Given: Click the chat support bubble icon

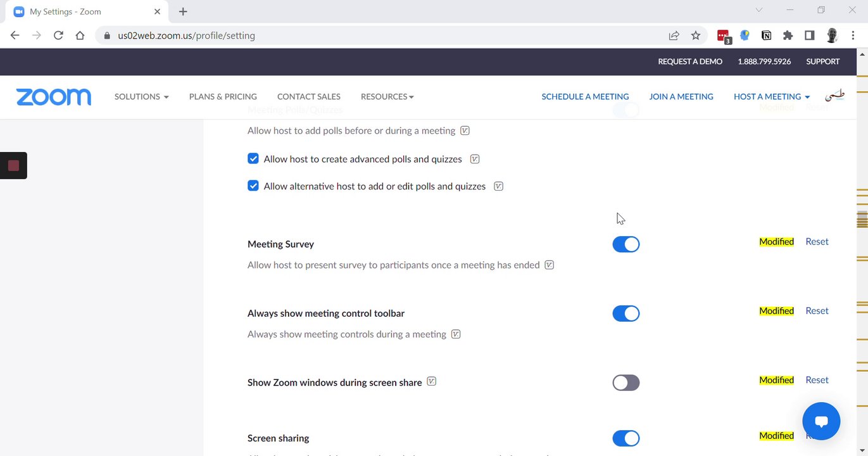Looking at the screenshot, I should click(821, 421).
